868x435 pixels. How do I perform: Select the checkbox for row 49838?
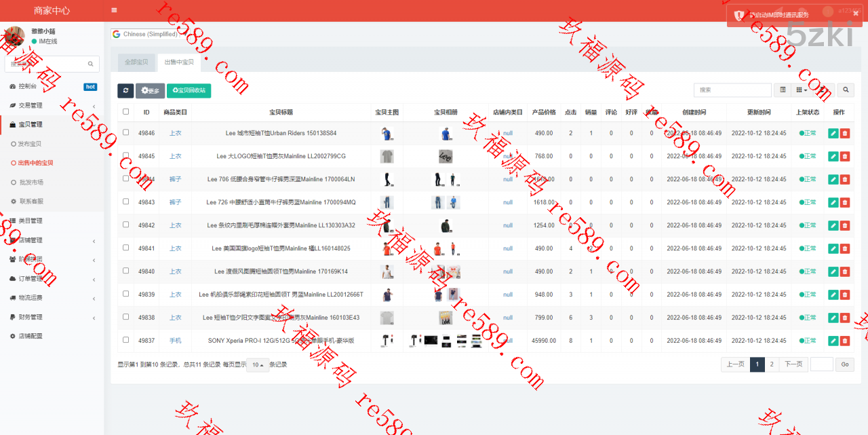pos(125,318)
